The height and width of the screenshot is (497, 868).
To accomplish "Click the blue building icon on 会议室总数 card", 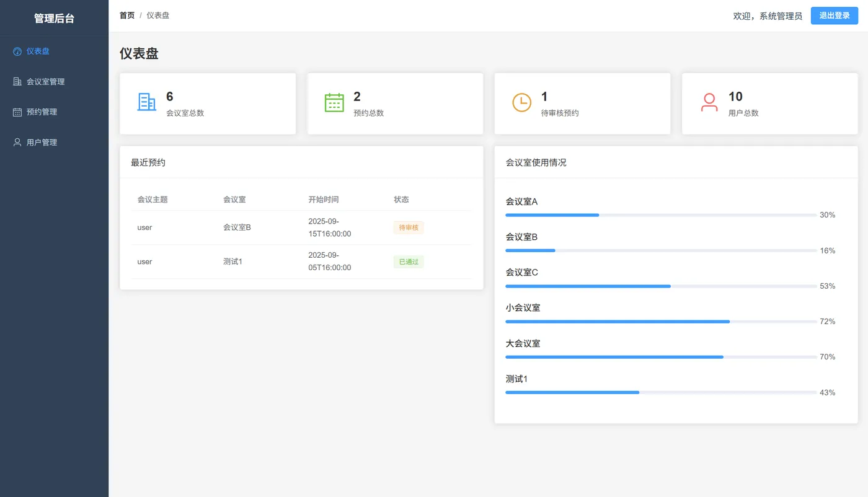I will (147, 102).
